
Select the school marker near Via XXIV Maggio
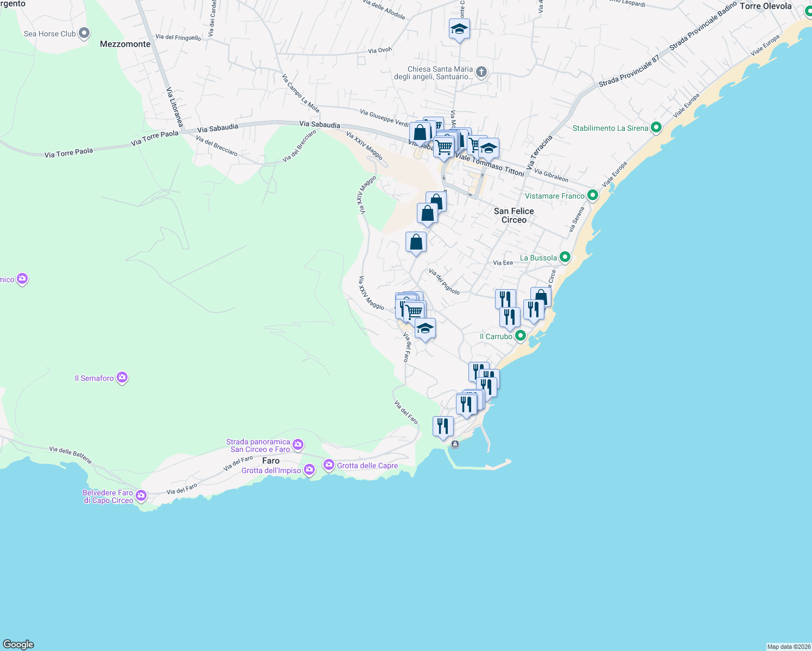425,328
